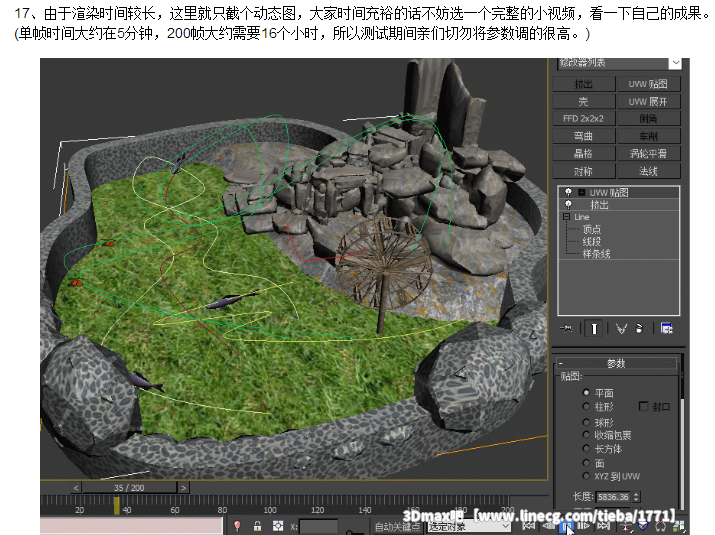Click the UVW 展开 modifier button
This screenshot has height=535, width=715.
point(648,101)
